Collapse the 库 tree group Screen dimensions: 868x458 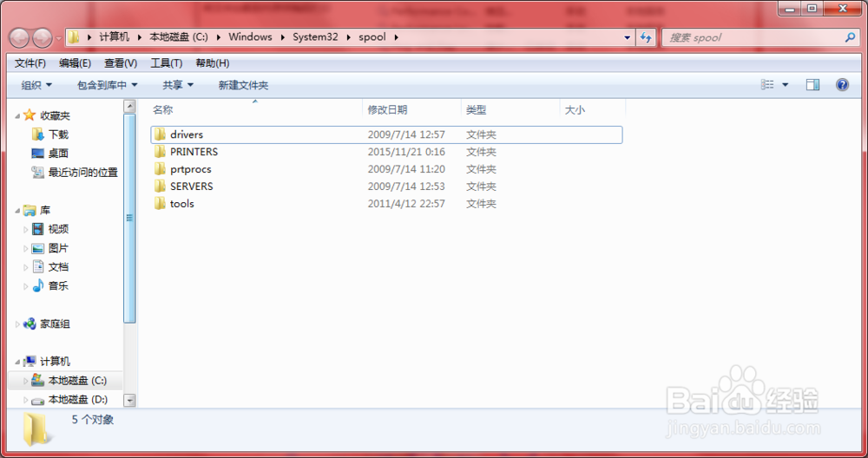[x=17, y=212]
